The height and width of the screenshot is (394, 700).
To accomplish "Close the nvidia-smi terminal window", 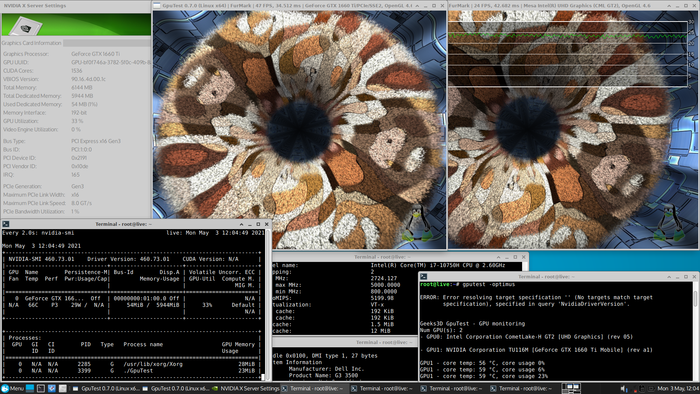I will click(x=267, y=224).
